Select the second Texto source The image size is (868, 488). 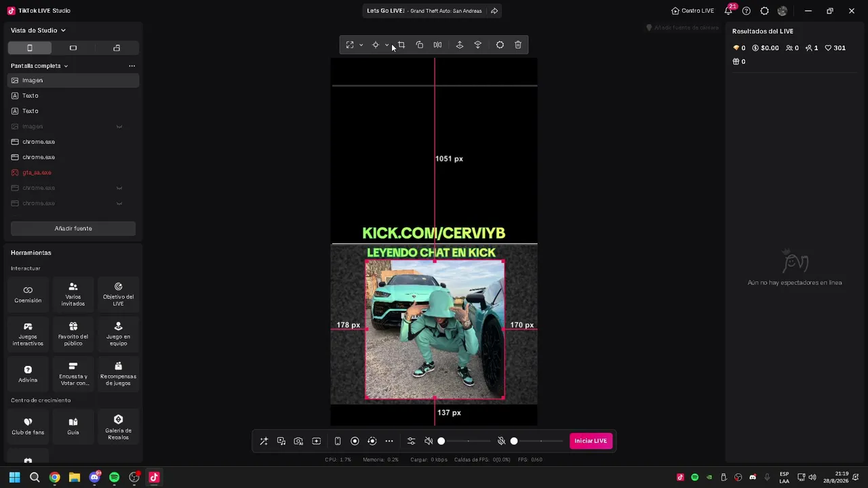[73, 111]
